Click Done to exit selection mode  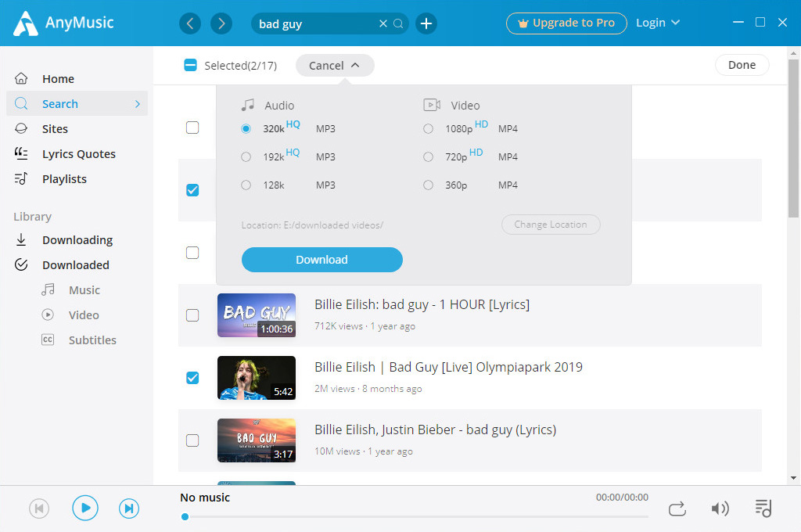coord(742,65)
